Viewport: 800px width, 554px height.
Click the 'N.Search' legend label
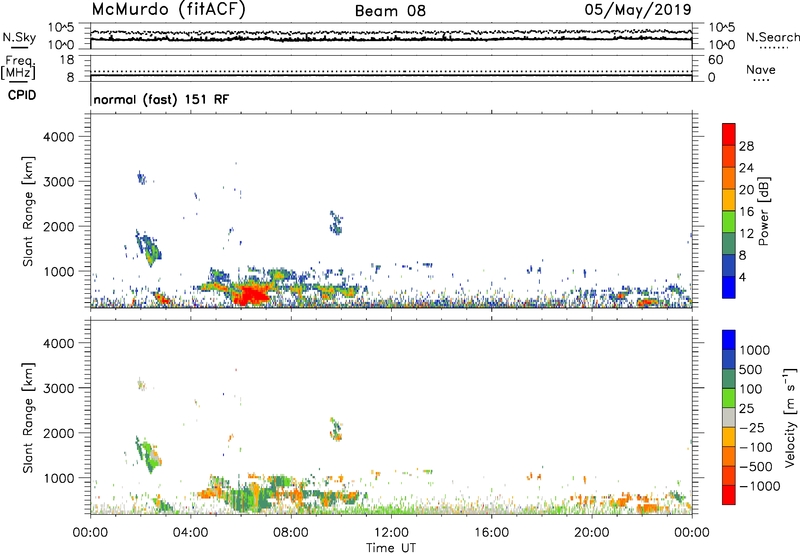(772, 37)
